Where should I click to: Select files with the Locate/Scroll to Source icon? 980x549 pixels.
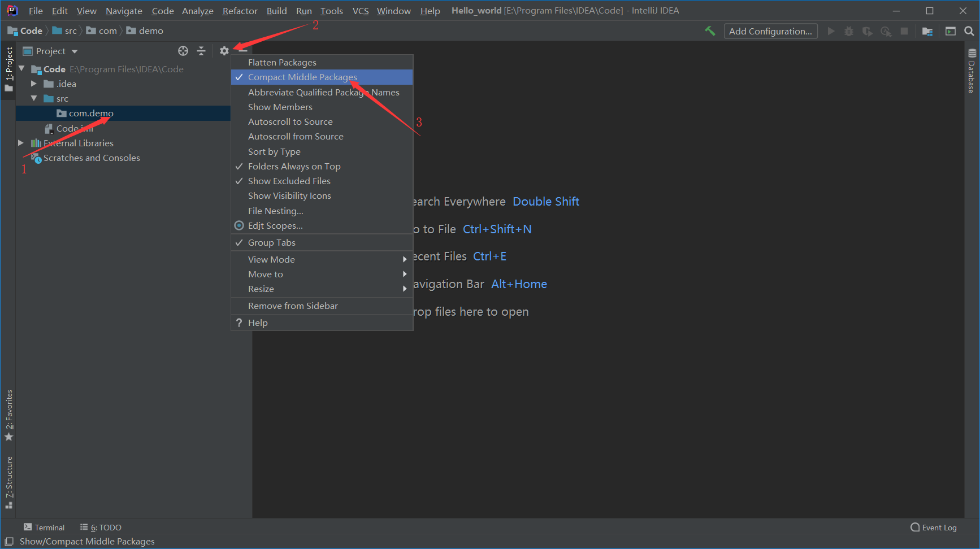[x=183, y=51]
